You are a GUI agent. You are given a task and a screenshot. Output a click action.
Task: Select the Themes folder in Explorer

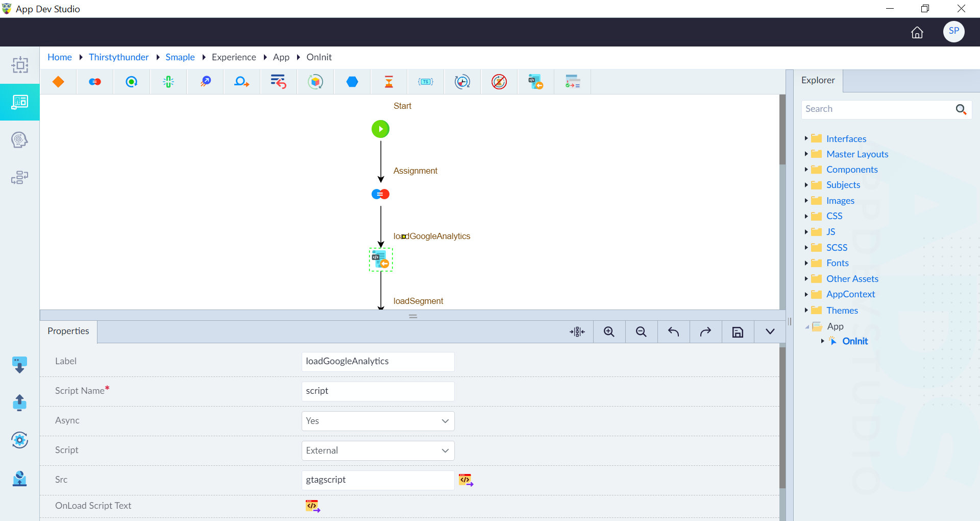click(x=842, y=311)
